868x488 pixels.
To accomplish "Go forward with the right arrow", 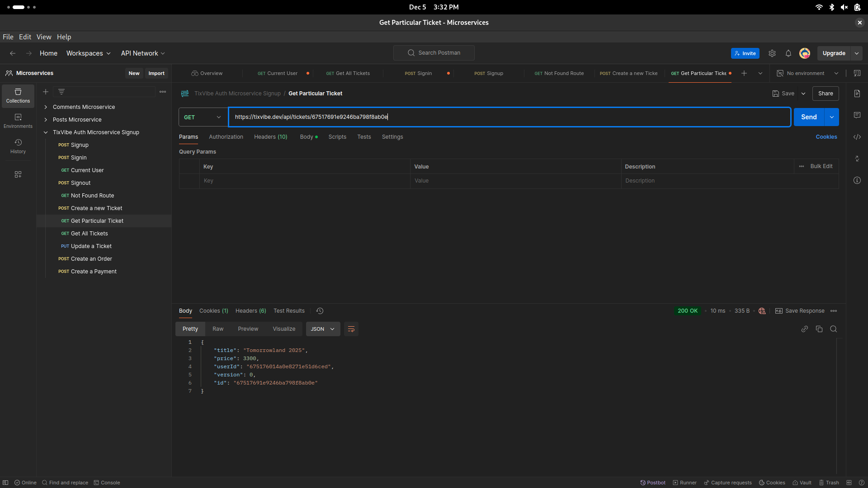I will 29,53.
